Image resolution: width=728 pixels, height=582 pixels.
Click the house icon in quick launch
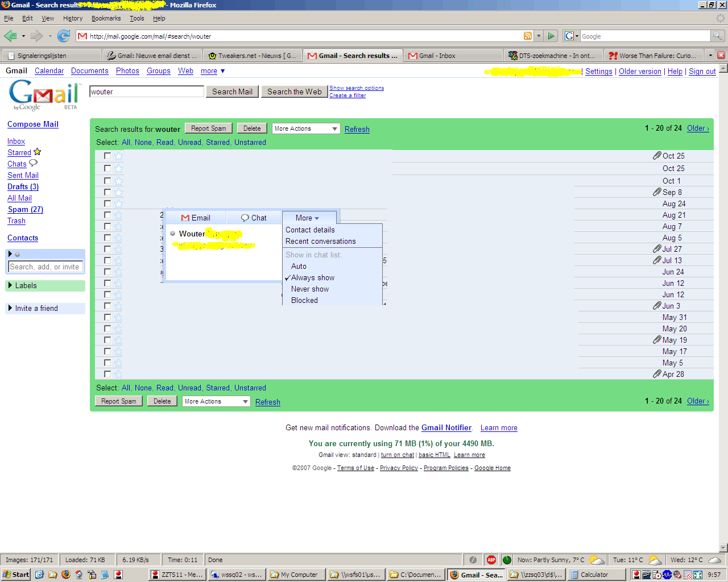tap(79, 575)
